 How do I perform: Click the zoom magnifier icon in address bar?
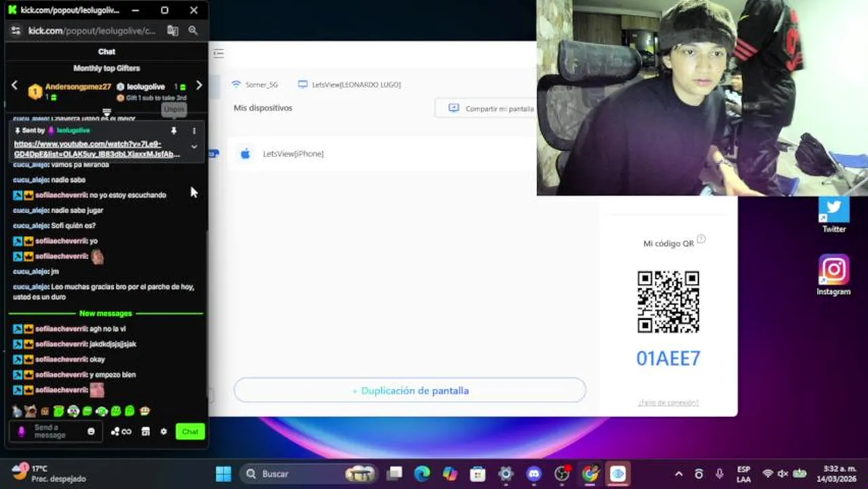pos(193,31)
